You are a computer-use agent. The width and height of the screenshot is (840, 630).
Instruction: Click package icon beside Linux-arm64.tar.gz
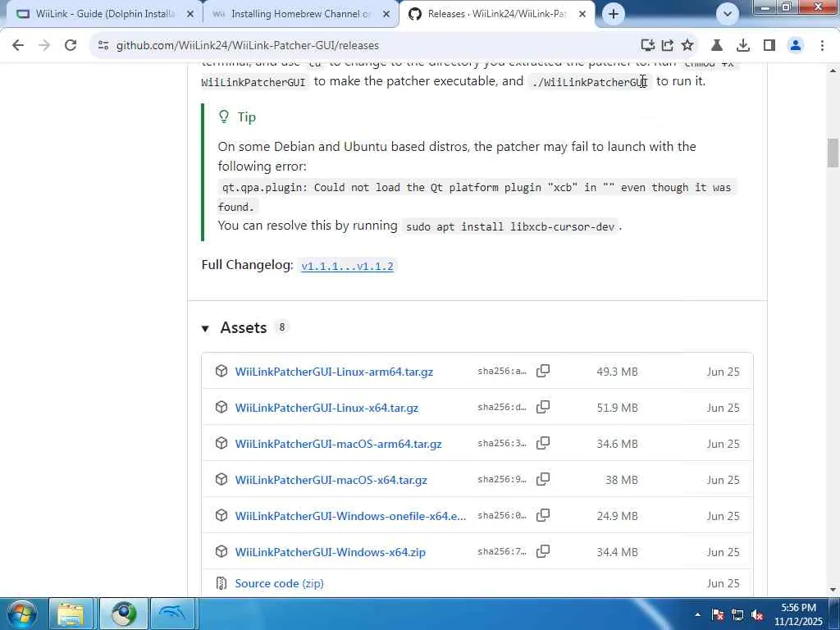coord(221,372)
